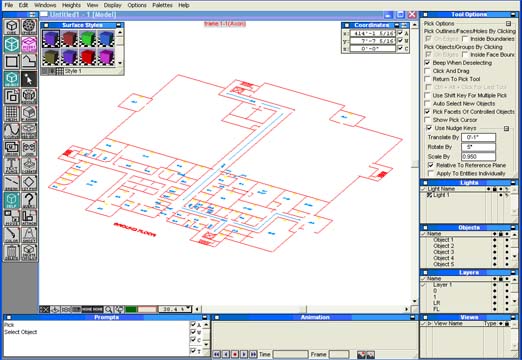The width and height of the screenshot is (522, 360).
Task: Open the Palettes menu
Action: [162, 5]
